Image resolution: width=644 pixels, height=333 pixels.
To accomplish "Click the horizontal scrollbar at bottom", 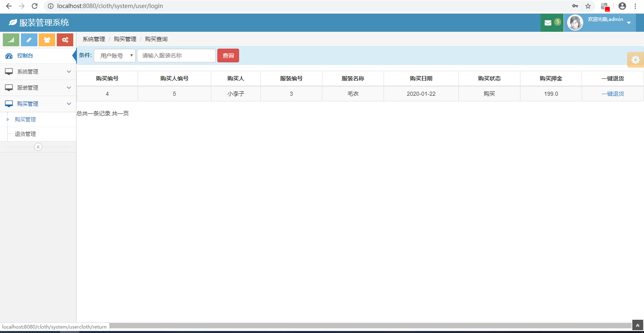I will (370, 326).
